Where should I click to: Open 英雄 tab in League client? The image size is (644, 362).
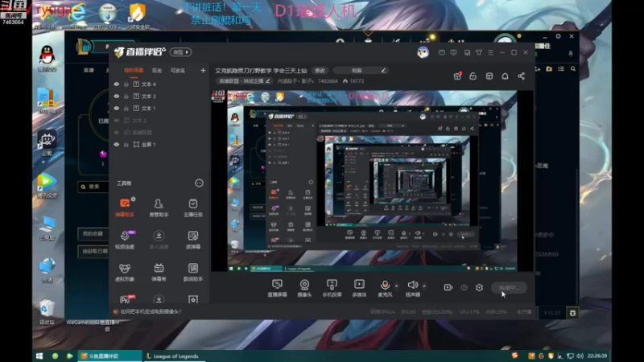pyautogui.click(x=89, y=71)
